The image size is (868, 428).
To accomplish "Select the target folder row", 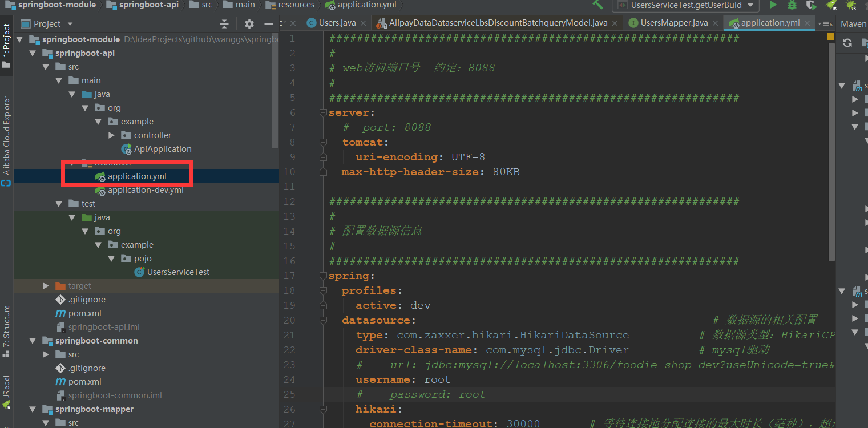I will pos(146,286).
